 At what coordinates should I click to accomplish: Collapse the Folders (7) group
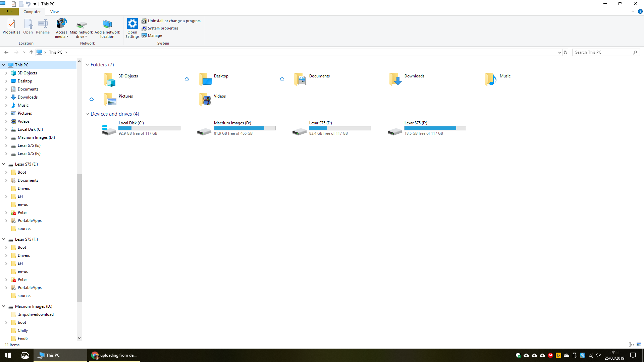coord(87,65)
